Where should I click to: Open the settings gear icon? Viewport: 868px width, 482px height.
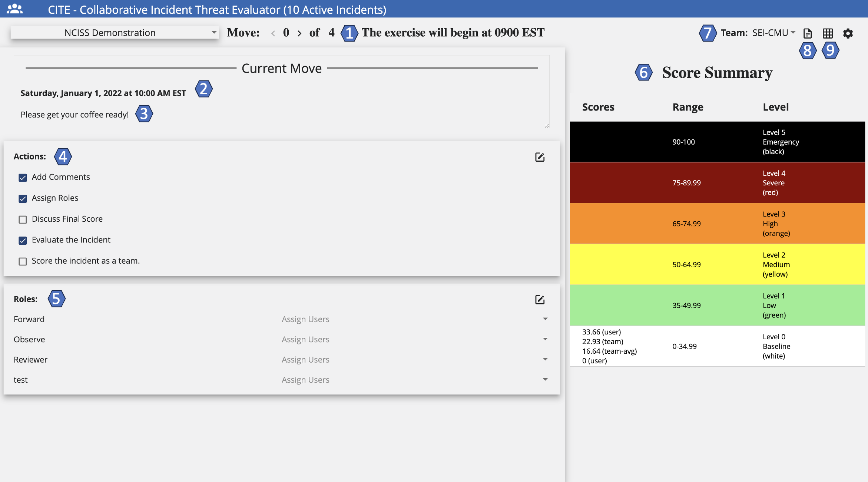(x=849, y=33)
